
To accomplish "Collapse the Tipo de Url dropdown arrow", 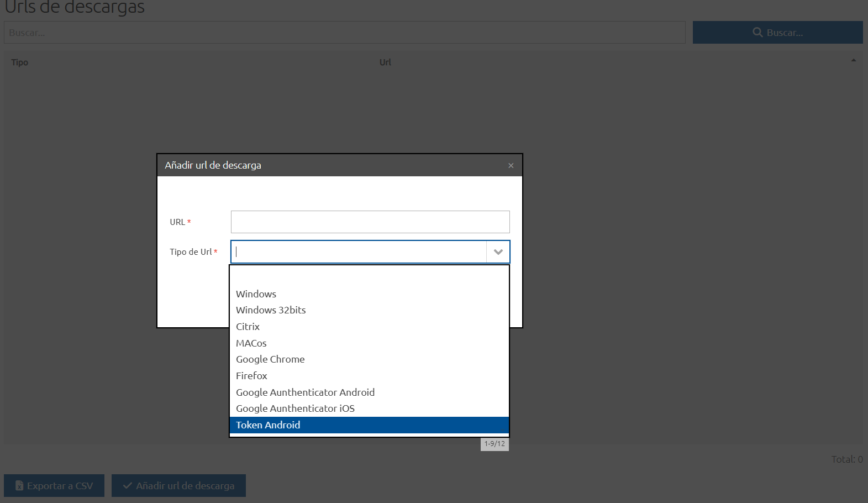I will (498, 252).
